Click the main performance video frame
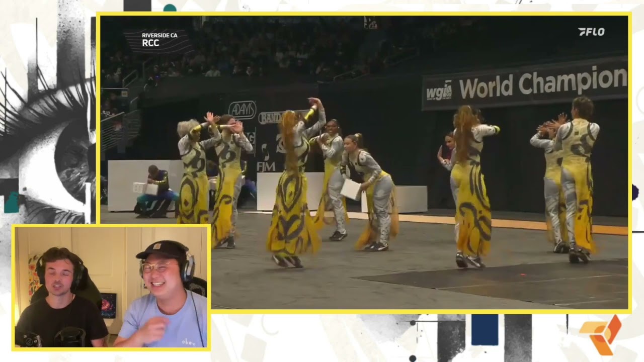This screenshot has width=644, height=362. [364, 162]
